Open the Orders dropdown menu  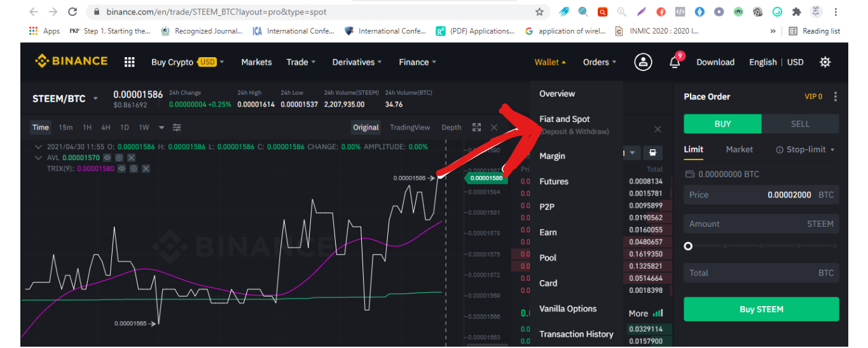[600, 62]
